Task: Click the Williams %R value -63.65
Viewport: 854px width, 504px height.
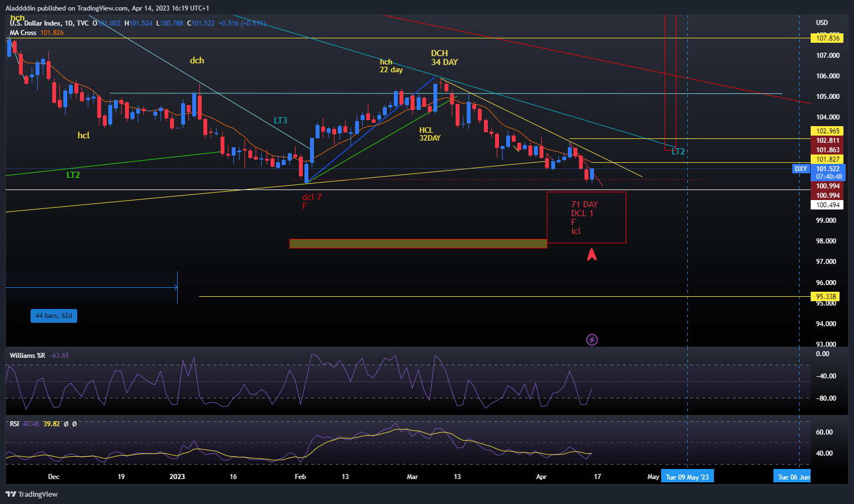Action: (59, 356)
